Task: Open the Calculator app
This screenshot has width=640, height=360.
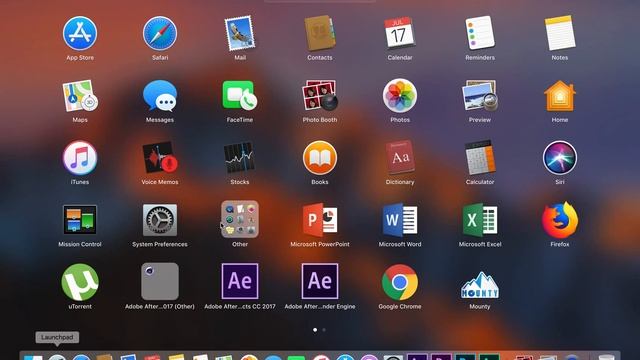Action: (x=480, y=158)
